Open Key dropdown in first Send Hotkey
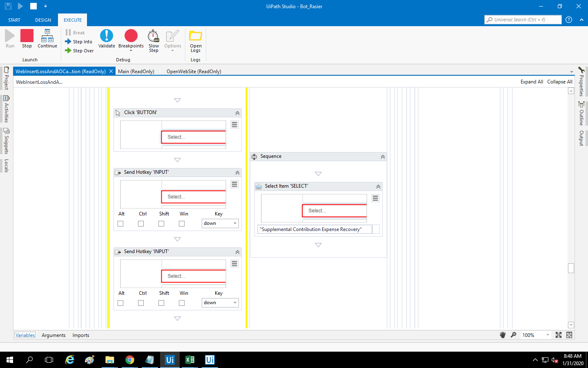 (220, 223)
